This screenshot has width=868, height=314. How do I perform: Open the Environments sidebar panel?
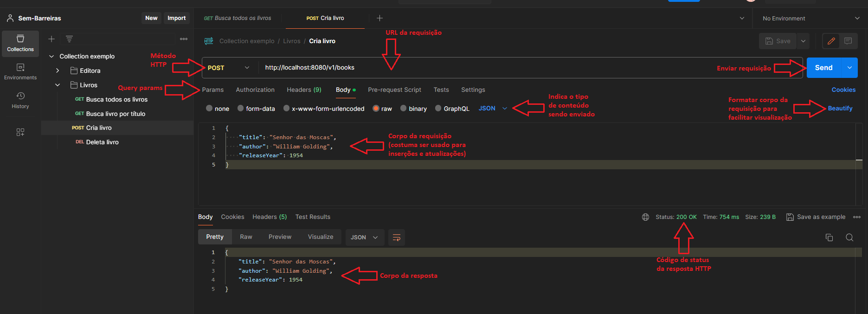point(20,71)
